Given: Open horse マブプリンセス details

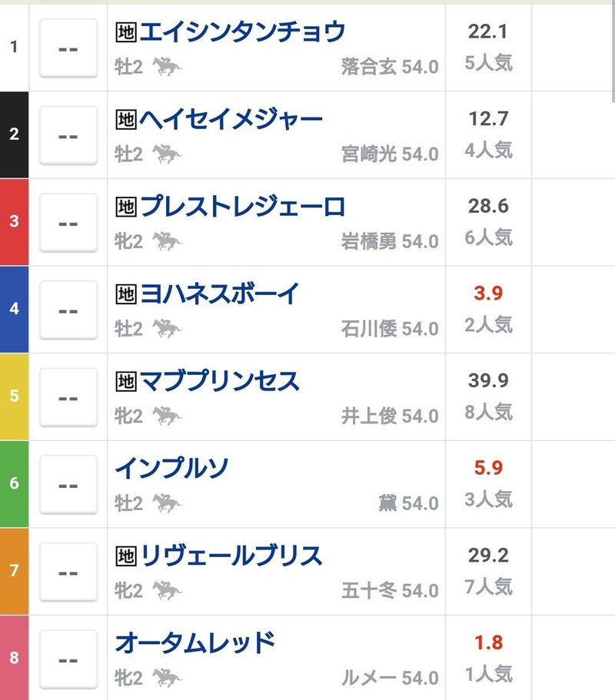Looking at the screenshot, I should click(x=219, y=381).
